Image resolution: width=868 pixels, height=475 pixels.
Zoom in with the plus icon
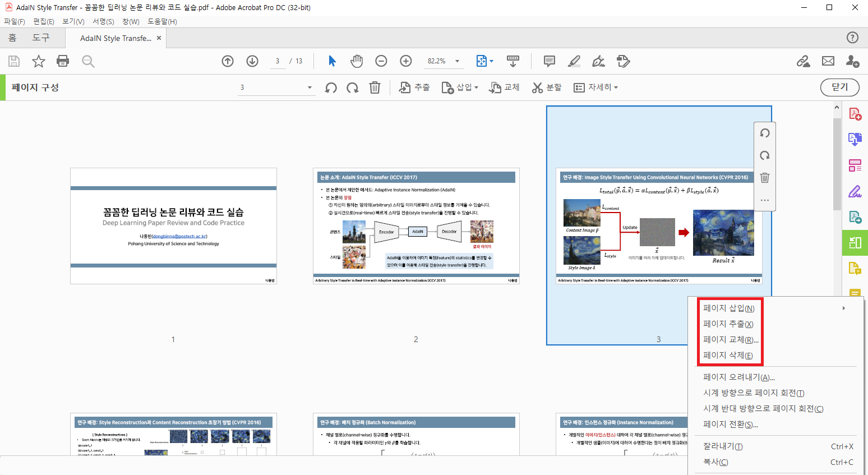tap(406, 61)
